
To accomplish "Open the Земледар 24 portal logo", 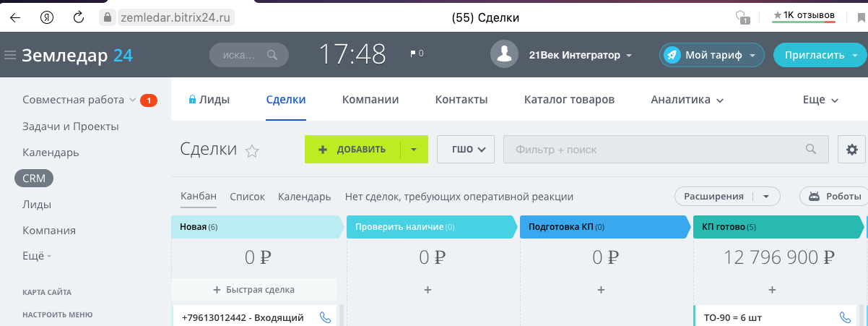I will (x=77, y=56).
